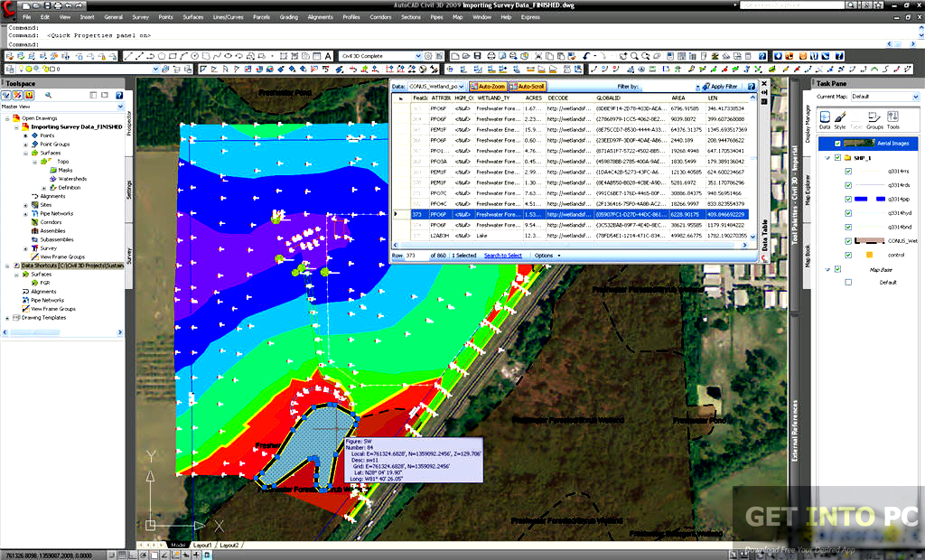Select the Circle drawing tool
The width and height of the screenshot is (925, 560).
pos(194,56)
